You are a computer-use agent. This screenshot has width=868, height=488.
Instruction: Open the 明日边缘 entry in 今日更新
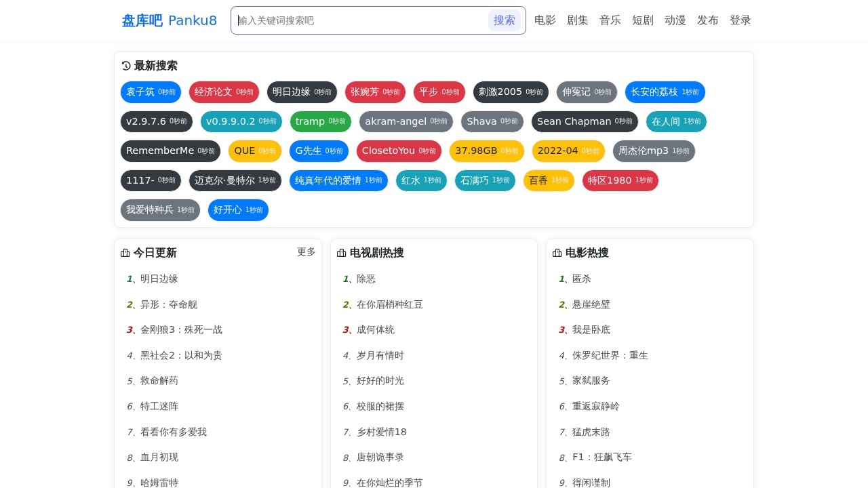pos(159,279)
